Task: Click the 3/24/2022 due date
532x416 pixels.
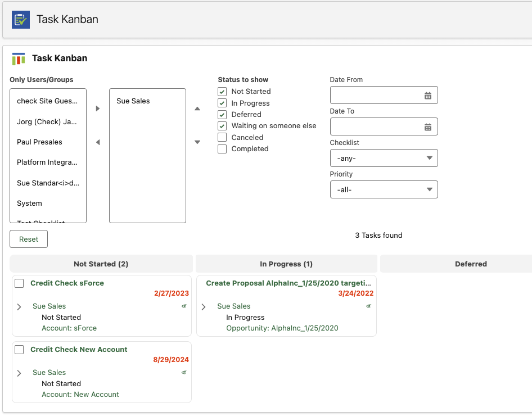Action: pyautogui.click(x=355, y=293)
